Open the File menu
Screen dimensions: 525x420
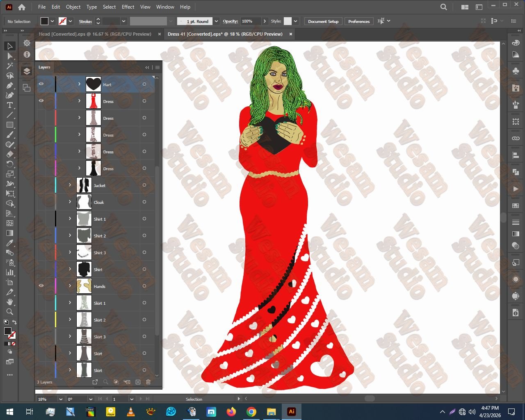click(42, 7)
